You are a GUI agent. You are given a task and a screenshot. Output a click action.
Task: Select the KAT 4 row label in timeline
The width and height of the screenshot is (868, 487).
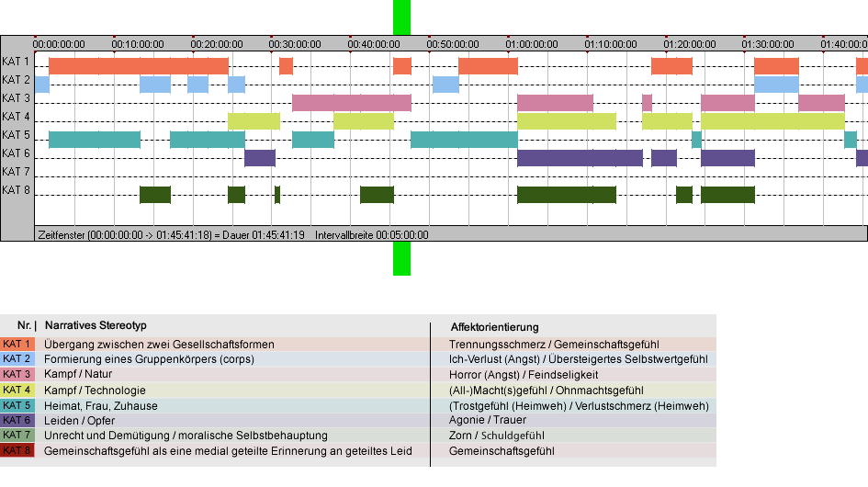(16, 117)
